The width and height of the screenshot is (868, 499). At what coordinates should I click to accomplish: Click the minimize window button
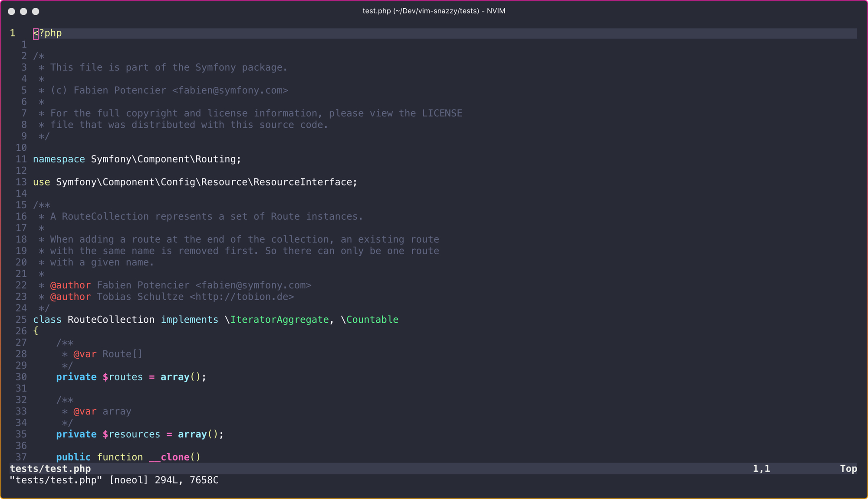coord(23,11)
